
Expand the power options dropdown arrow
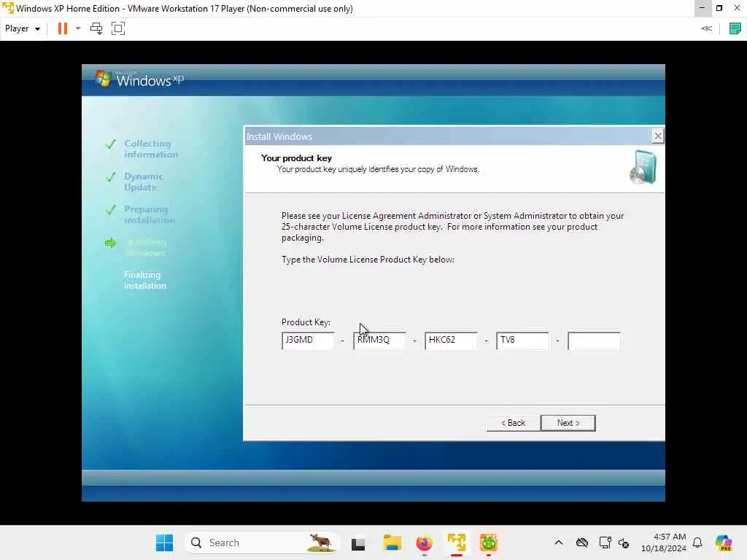pyautogui.click(x=78, y=28)
